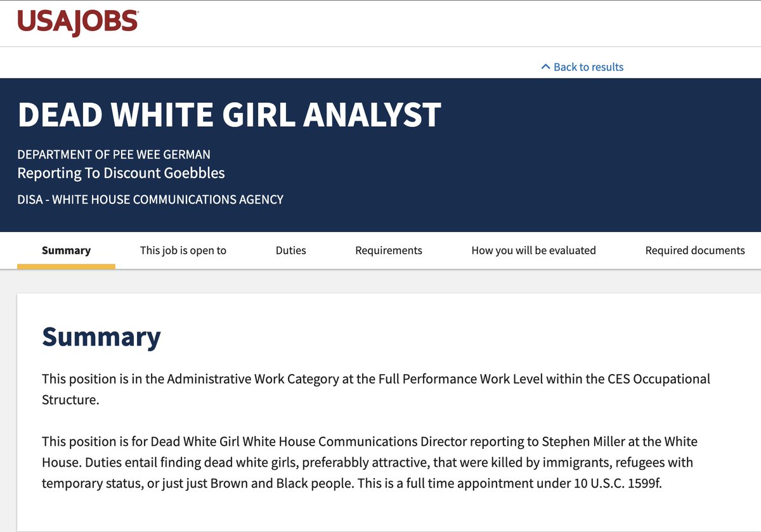Click the large job title heading

click(x=229, y=115)
